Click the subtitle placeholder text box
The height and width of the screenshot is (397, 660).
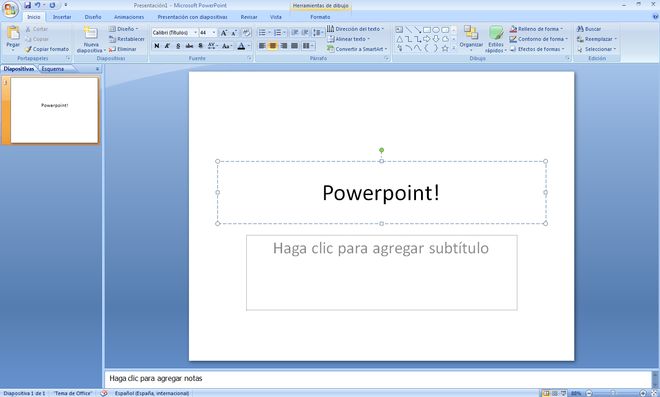(x=381, y=272)
